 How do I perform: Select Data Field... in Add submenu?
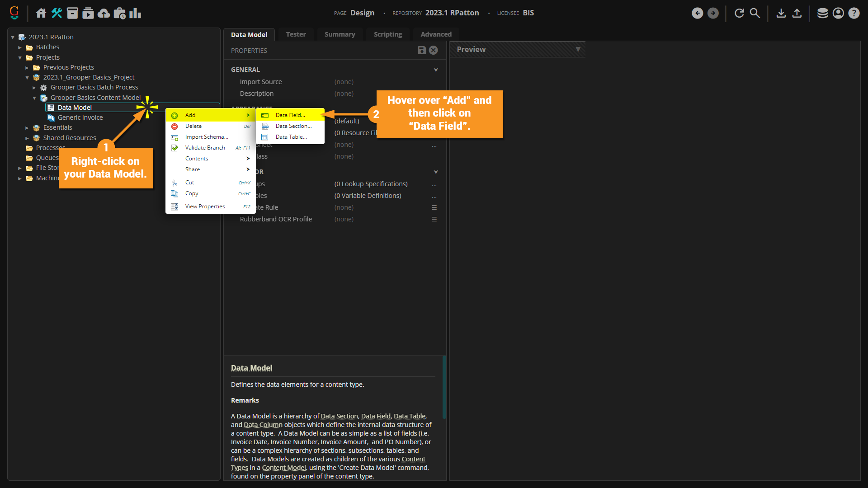pyautogui.click(x=290, y=115)
